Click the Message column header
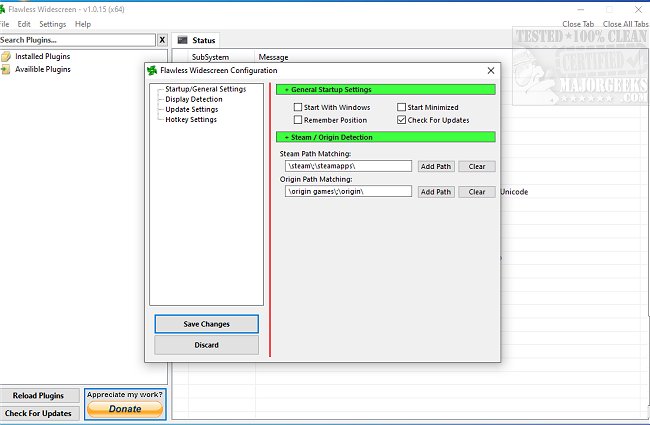 273,57
